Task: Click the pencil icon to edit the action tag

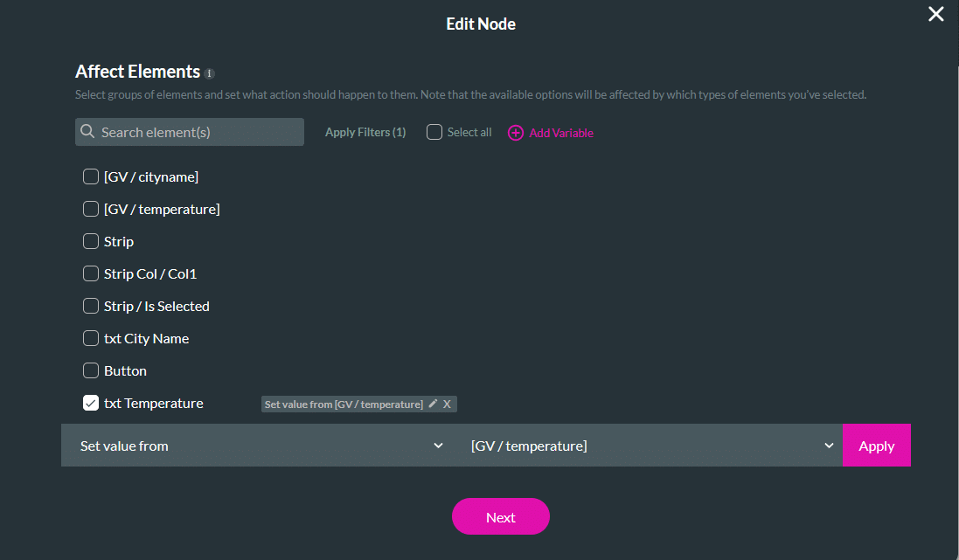Action: [x=434, y=404]
